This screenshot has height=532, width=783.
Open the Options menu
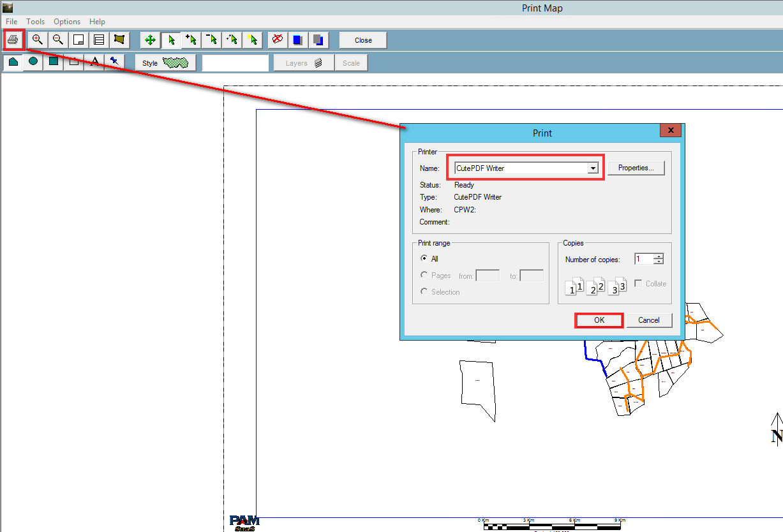(x=67, y=22)
